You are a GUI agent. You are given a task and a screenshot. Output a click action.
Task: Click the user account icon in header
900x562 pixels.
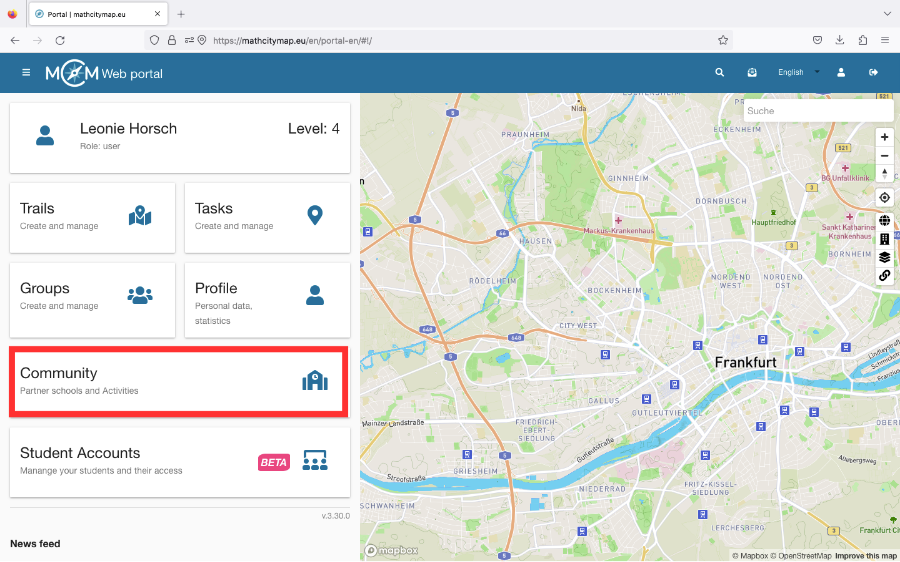pos(841,73)
